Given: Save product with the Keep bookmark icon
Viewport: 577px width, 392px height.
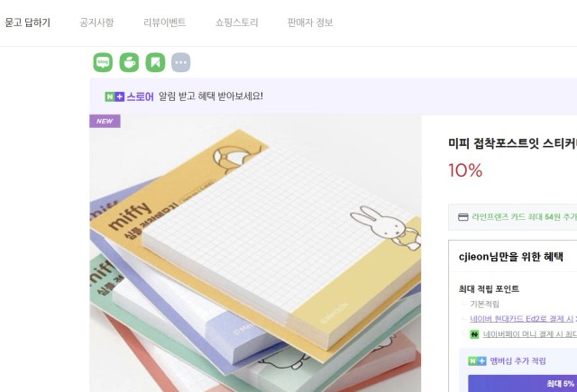Looking at the screenshot, I should click(155, 62).
